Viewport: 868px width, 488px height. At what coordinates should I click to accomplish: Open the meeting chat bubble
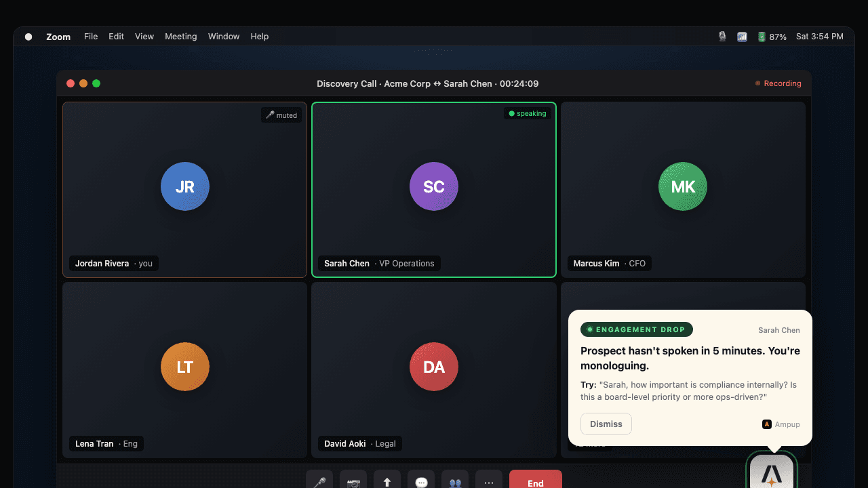click(420, 481)
